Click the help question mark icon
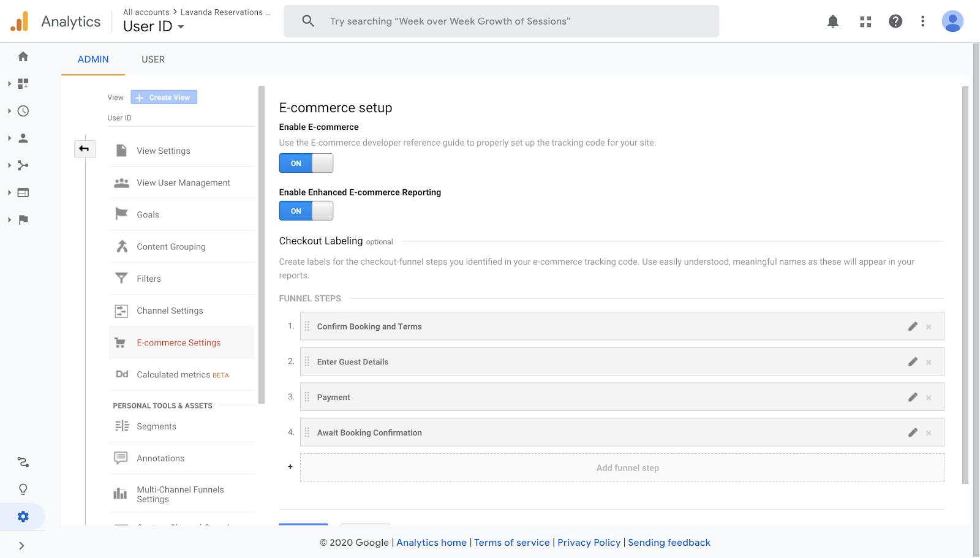 [x=895, y=21]
